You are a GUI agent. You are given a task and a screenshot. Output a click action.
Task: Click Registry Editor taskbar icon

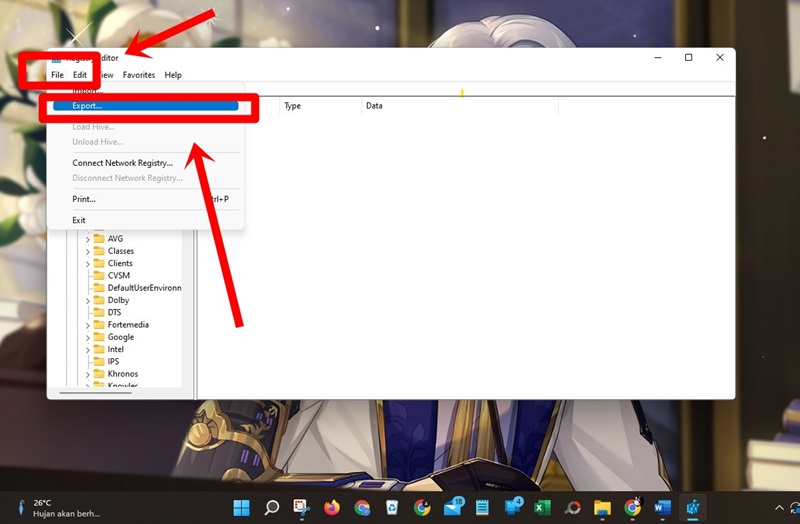point(692,508)
